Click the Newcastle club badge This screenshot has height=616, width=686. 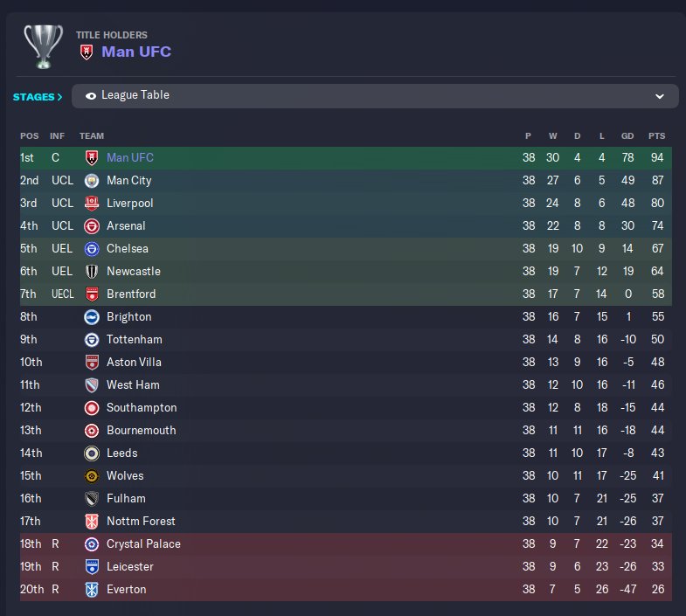click(92, 272)
